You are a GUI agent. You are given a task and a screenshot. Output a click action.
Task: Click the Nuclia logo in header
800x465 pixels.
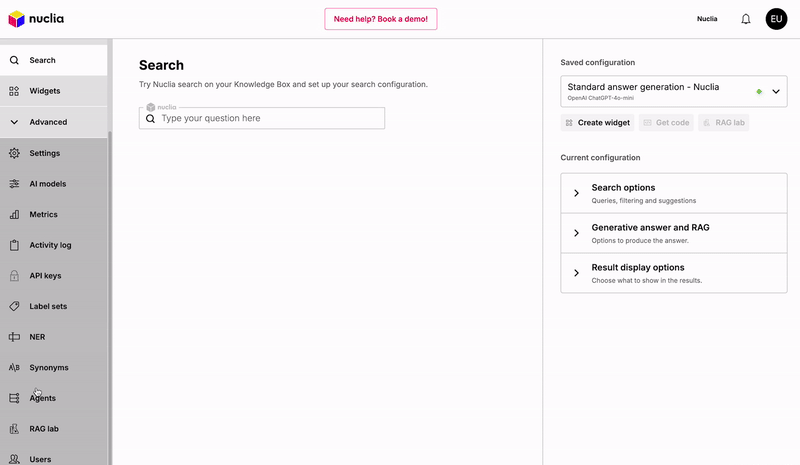click(x=37, y=19)
